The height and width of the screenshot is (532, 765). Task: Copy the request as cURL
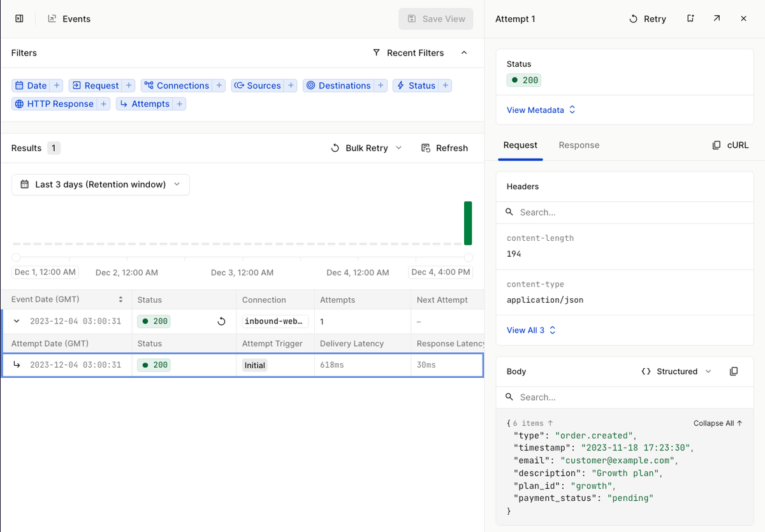click(730, 145)
